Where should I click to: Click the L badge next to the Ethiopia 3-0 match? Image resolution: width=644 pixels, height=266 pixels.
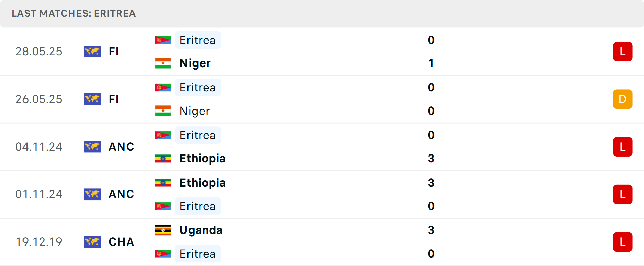623,147
